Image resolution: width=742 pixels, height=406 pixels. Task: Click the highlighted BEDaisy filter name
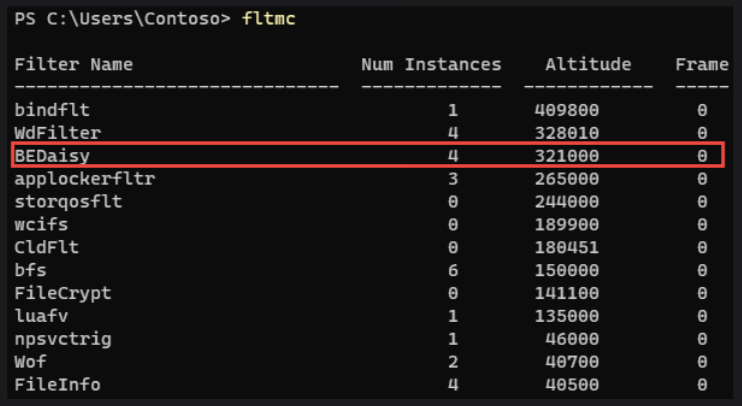coord(52,156)
